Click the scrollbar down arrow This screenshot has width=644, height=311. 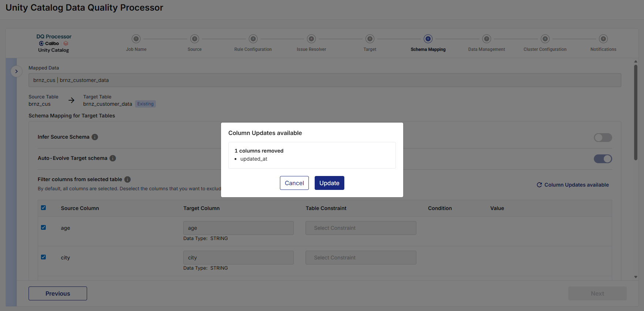tap(636, 277)
